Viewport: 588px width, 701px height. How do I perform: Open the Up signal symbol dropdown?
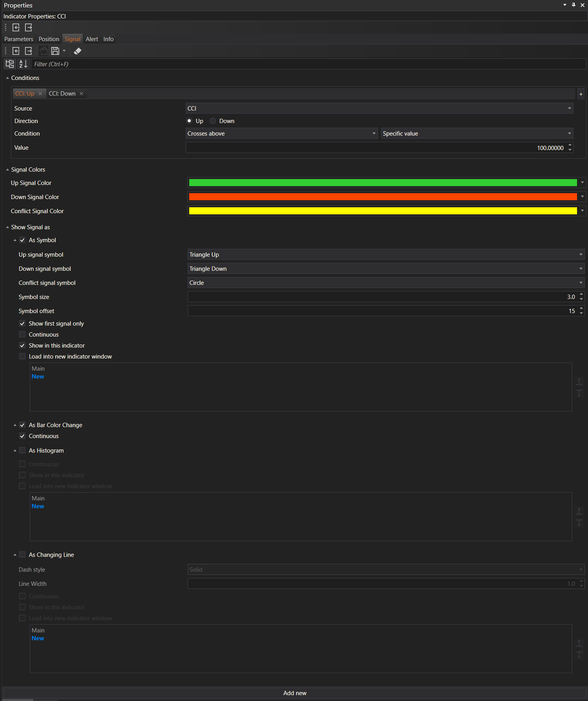click(385, 255)
